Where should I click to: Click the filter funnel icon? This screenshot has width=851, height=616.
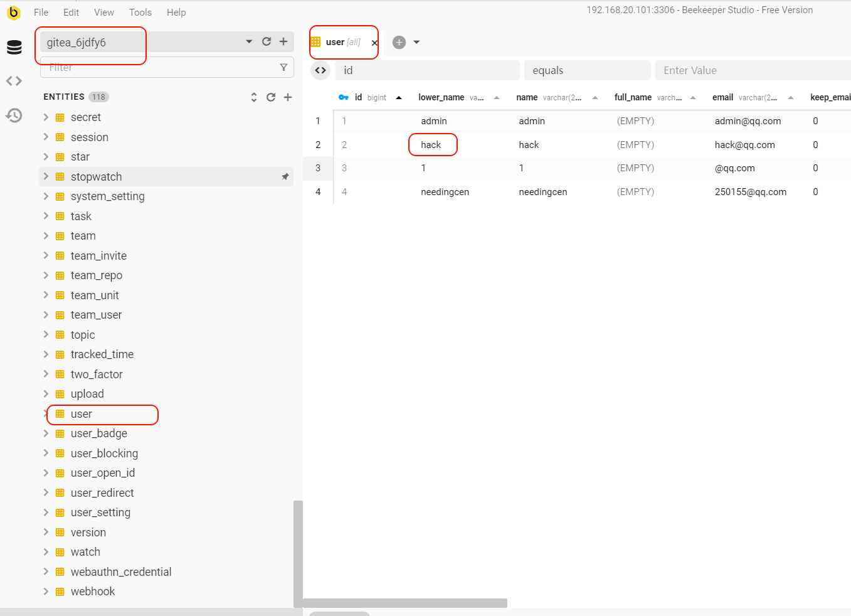(x=283, y=67)
